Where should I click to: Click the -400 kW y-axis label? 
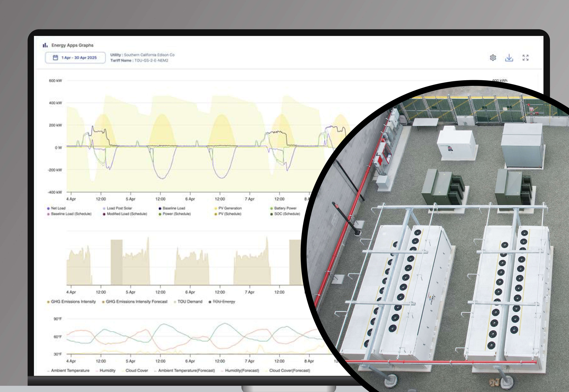(55, 192)
